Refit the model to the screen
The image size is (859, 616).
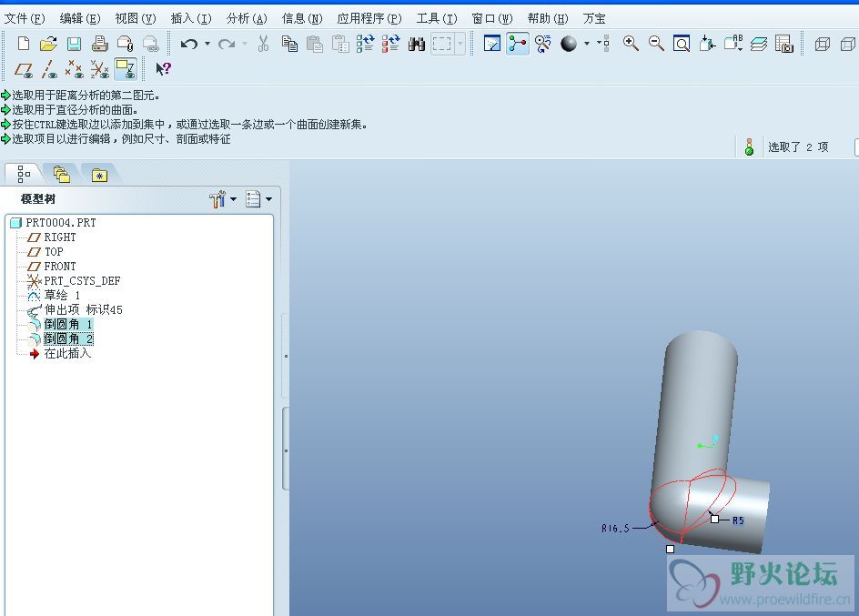point(682,44)
